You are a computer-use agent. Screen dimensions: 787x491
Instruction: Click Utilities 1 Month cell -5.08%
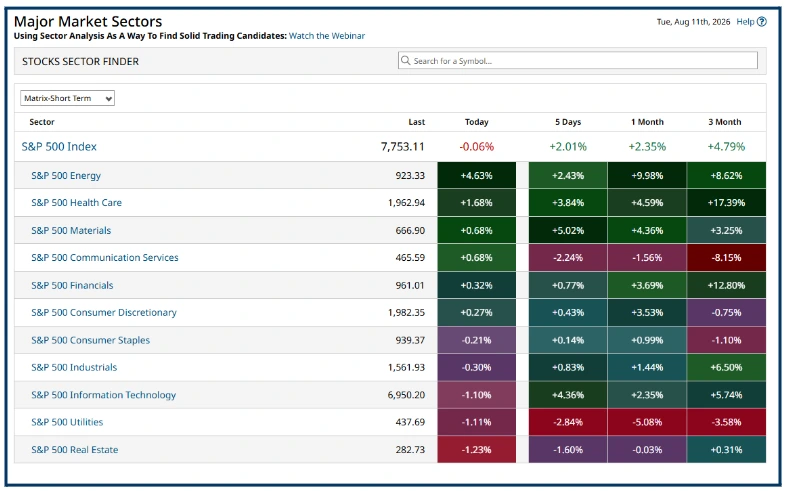tap(647, 422)
